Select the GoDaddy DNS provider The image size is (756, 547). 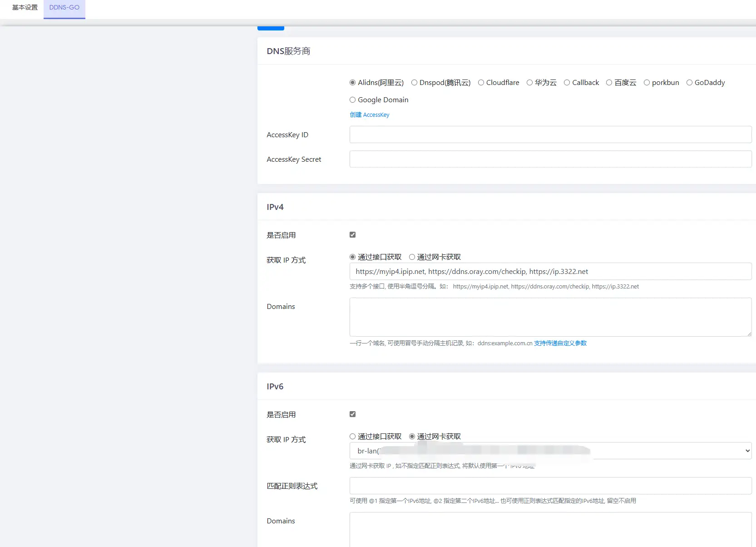click(689, 82)
